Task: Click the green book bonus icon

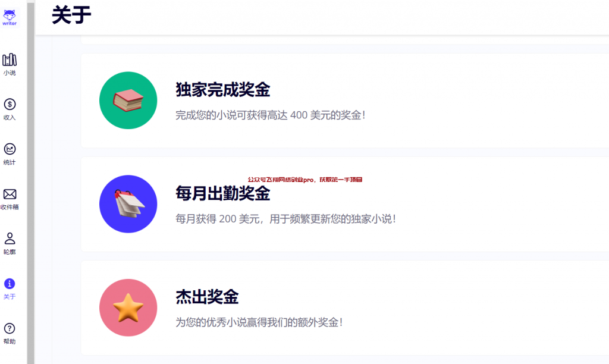Action: (x=128, y=101)
